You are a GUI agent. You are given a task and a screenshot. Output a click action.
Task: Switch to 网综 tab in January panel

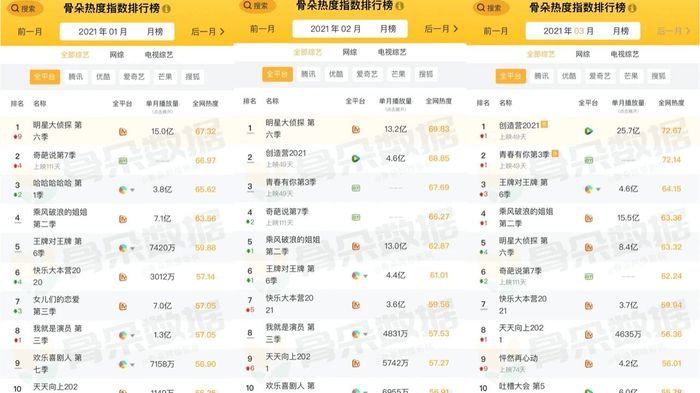coord(117,54)
